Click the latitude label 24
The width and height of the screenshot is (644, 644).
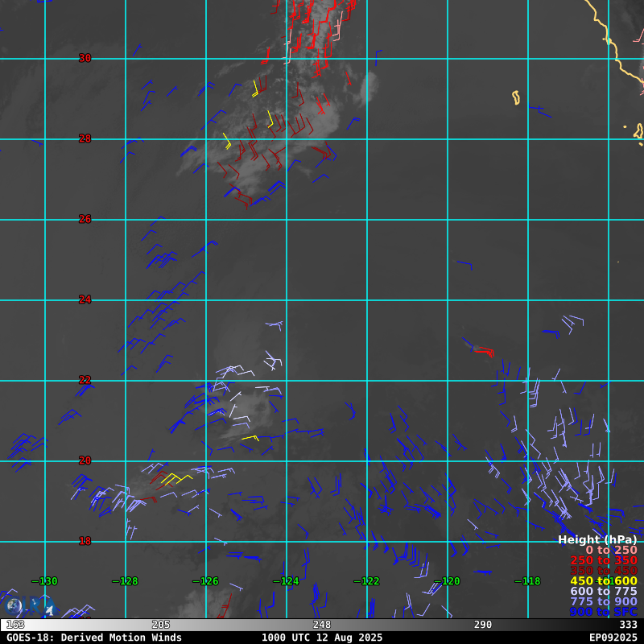coord(85,299)
